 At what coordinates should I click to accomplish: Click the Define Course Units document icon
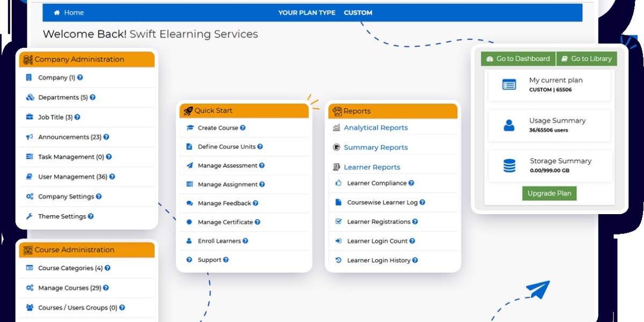tap(189, 147)
